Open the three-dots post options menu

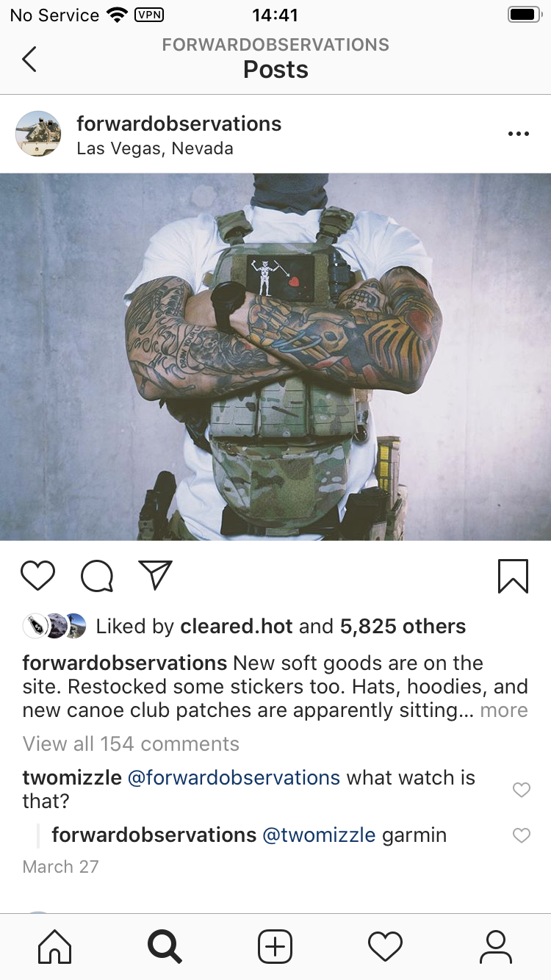[x=518, y=134]
